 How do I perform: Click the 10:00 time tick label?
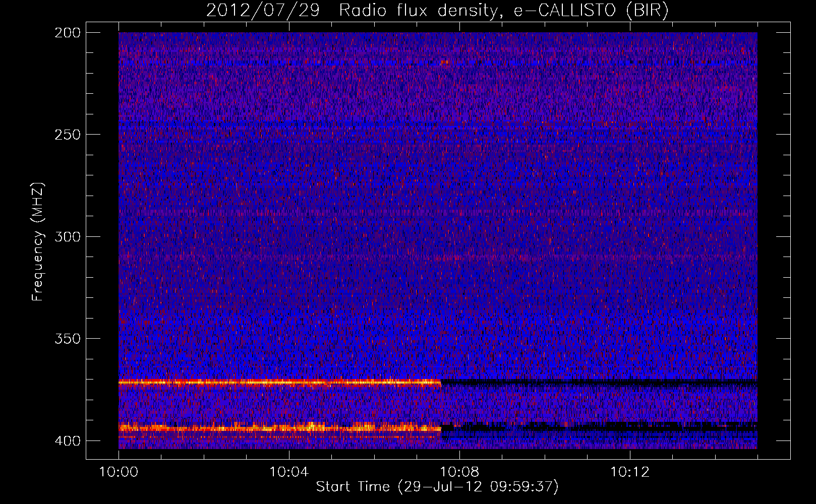coord(119,472)
